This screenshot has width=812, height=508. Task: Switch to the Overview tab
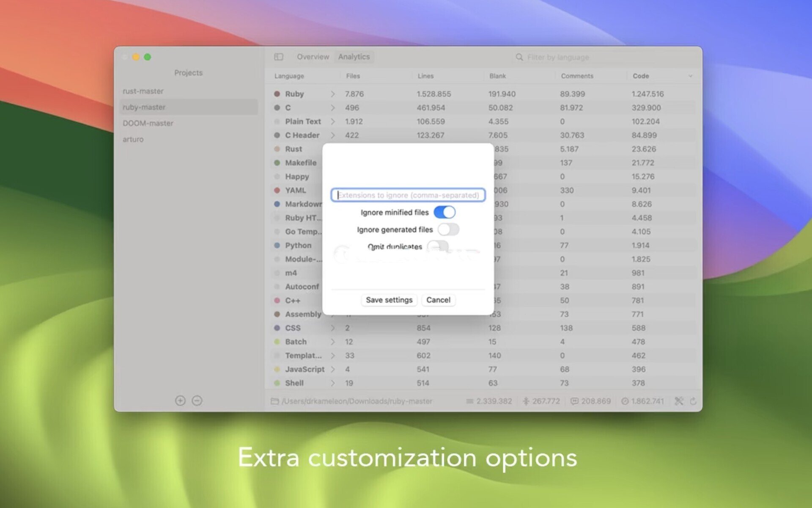pyautogui.click(x=313, y=57)
